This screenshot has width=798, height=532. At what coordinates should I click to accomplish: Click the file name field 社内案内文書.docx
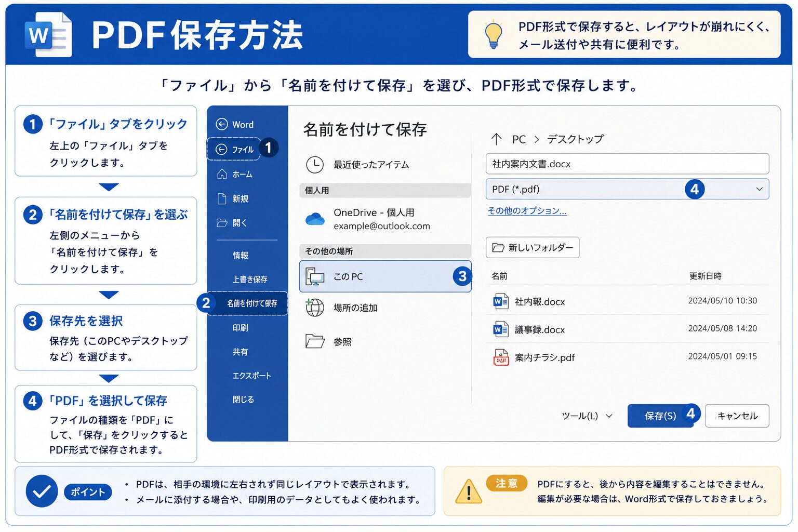point(627,164)
